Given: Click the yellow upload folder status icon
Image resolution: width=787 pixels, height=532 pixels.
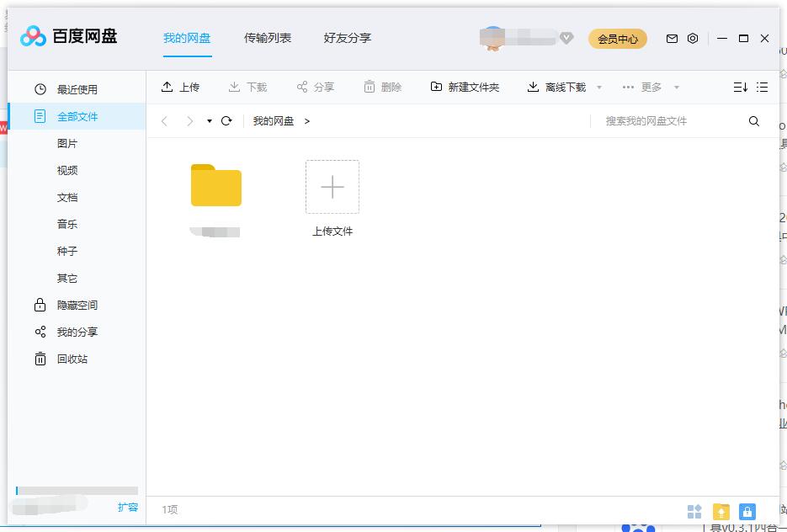Looking at the screenshot, I should pyautogui.click(x=721, y=512).
